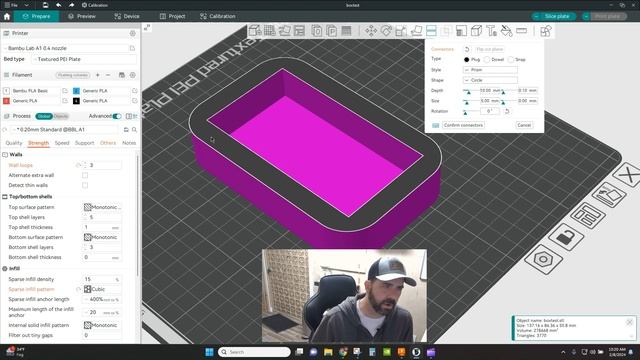This screenshot has height=360, width=640.
Task: Open the process preset dropdown 0.20mm Standard
Action: (x=65, y=129)
